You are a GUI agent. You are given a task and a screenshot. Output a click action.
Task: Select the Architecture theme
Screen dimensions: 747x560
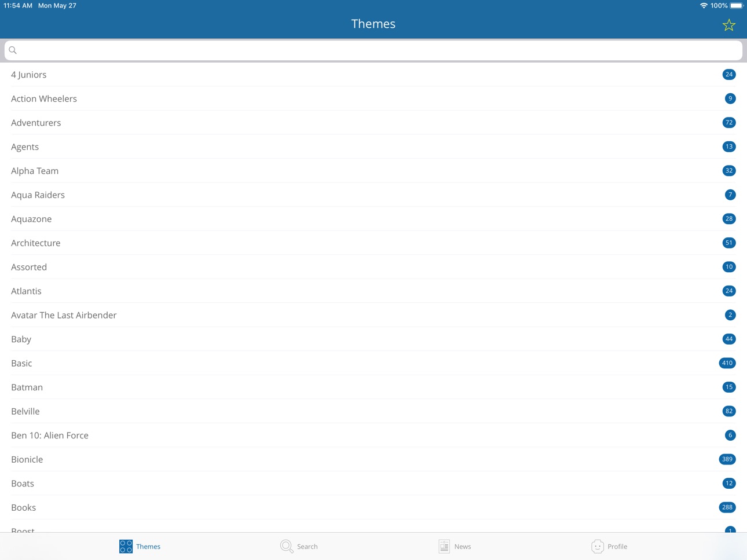point(373,243)
